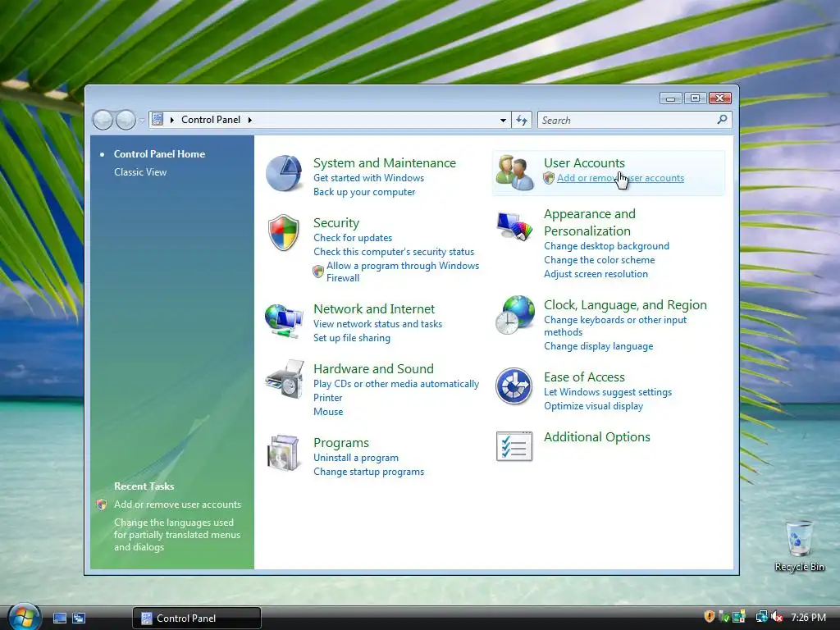Viewport: 840px width, 630px height.
Task: Click the search magnifier icon
Action: [x=722, y=120]
